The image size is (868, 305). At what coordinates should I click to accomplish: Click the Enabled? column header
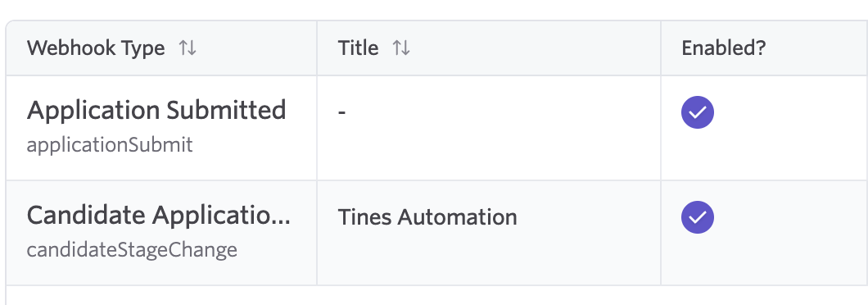[765, 48]
